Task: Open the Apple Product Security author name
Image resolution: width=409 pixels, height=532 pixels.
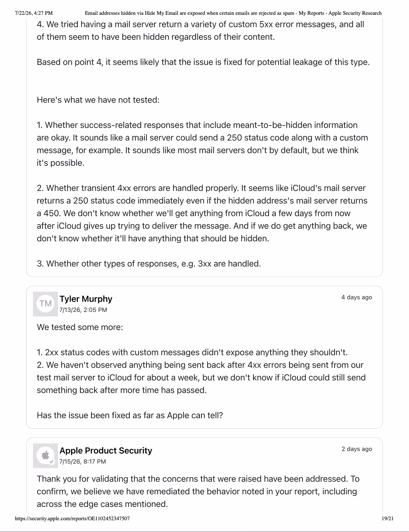Action: 106,451
